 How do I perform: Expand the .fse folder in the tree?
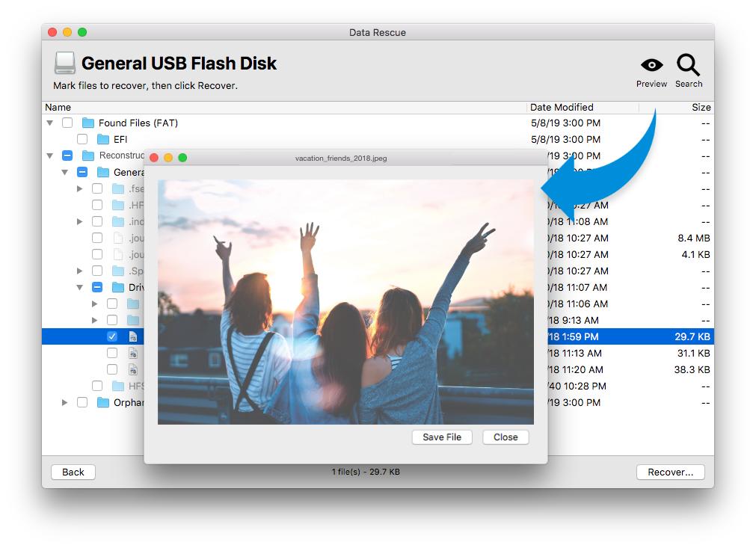coord(79,188)
